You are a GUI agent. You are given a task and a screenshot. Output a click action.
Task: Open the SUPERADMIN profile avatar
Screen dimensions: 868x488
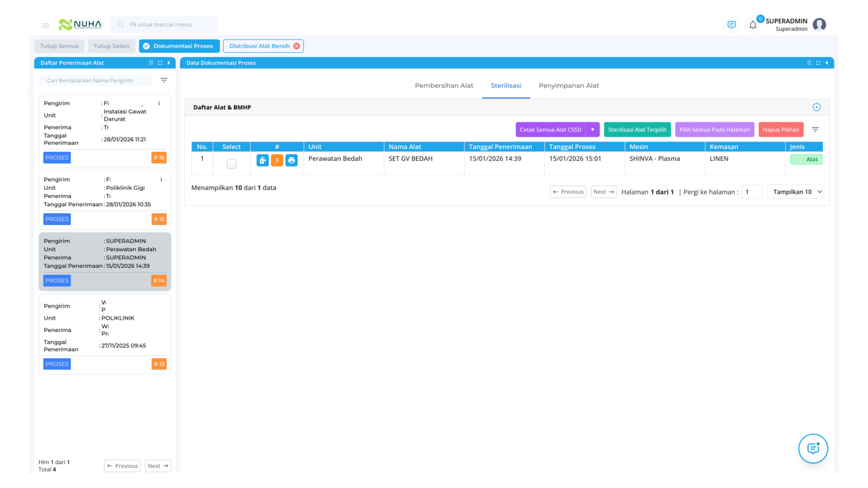pyautogui.click(x=819, y=24)
